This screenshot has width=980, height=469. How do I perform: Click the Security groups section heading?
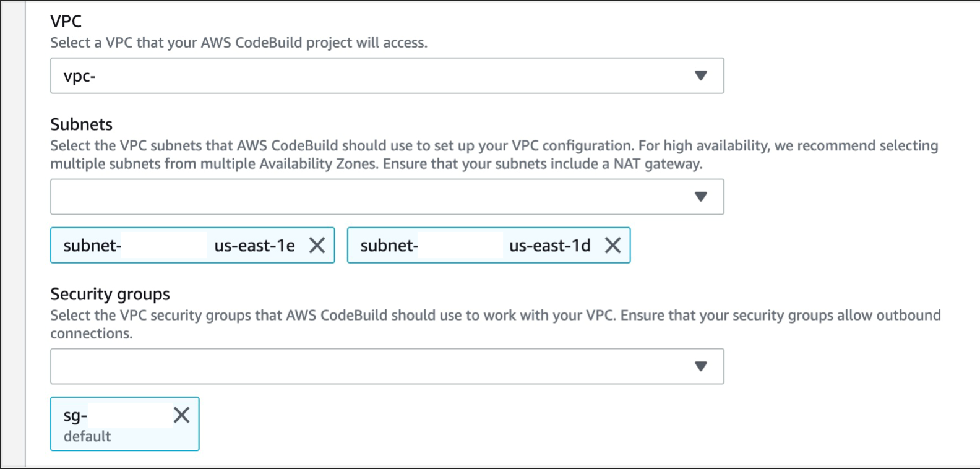[110, 294]
